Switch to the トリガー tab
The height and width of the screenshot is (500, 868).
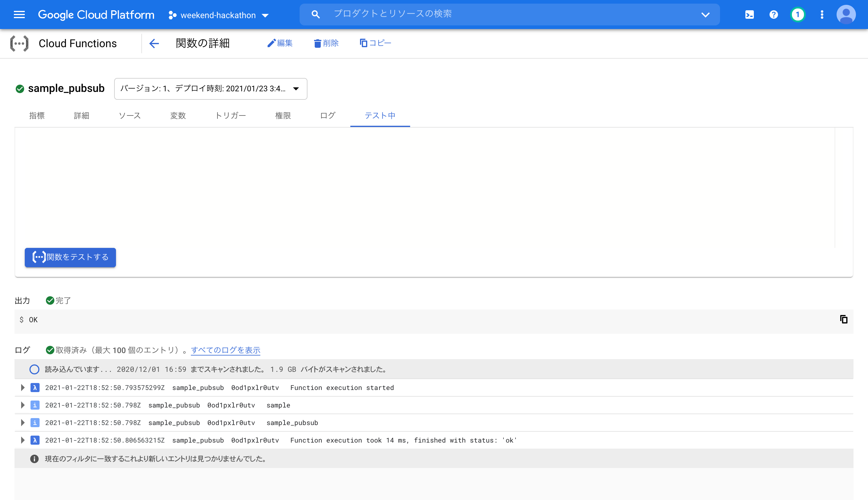(231, 116)
